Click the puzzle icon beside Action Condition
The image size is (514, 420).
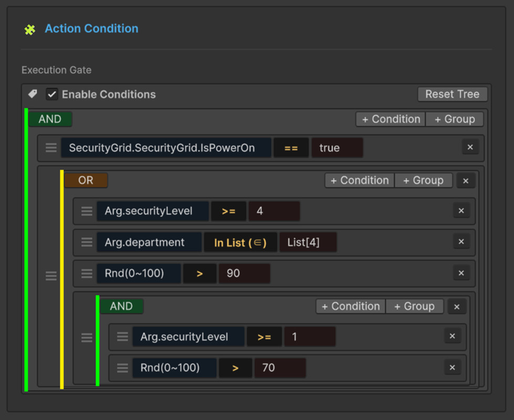click(x=30, y=29)
